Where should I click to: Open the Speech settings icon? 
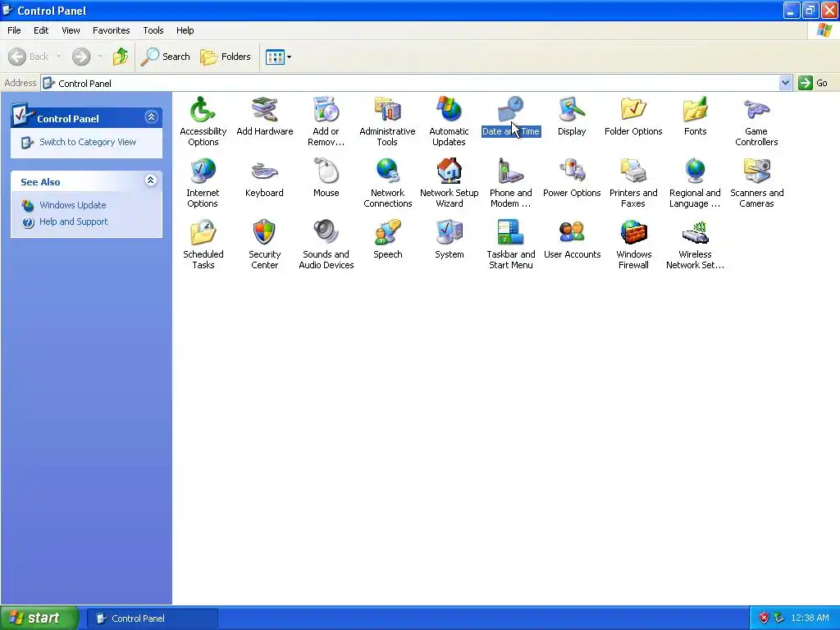pyautogui.click(x=387, y=233)
